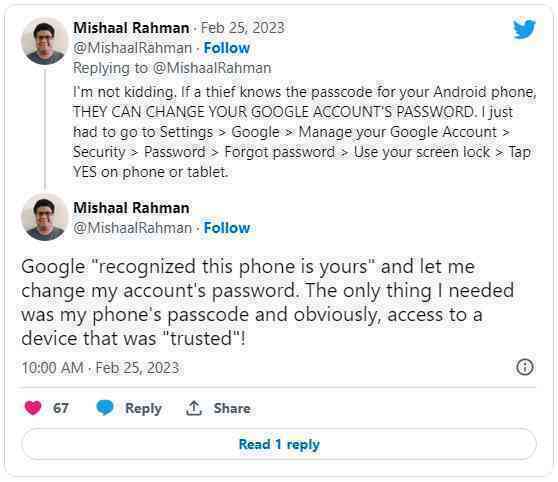Screen dimensions: 558x482
Task: Open the parent tweet's Feb 25, 2023 date
Action: [243, 28]
